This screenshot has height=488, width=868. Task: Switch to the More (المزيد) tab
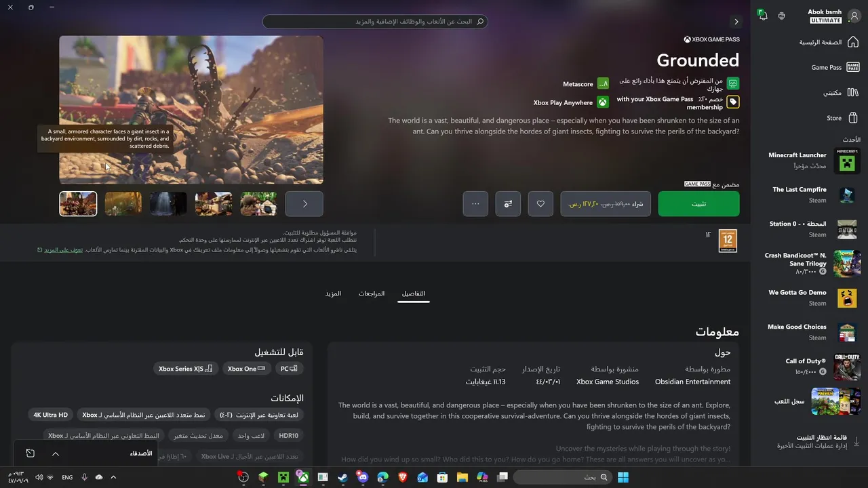pyautogui.click(x=333, y=293)
